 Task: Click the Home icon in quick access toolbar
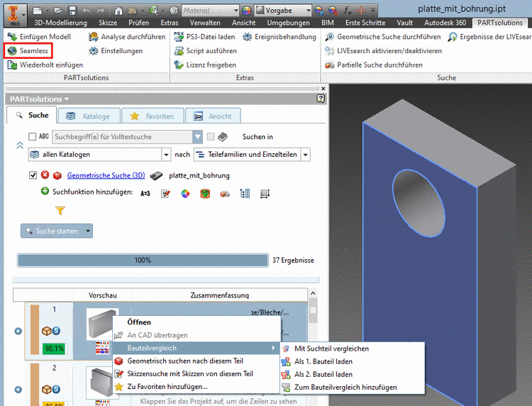coord(118,11)
